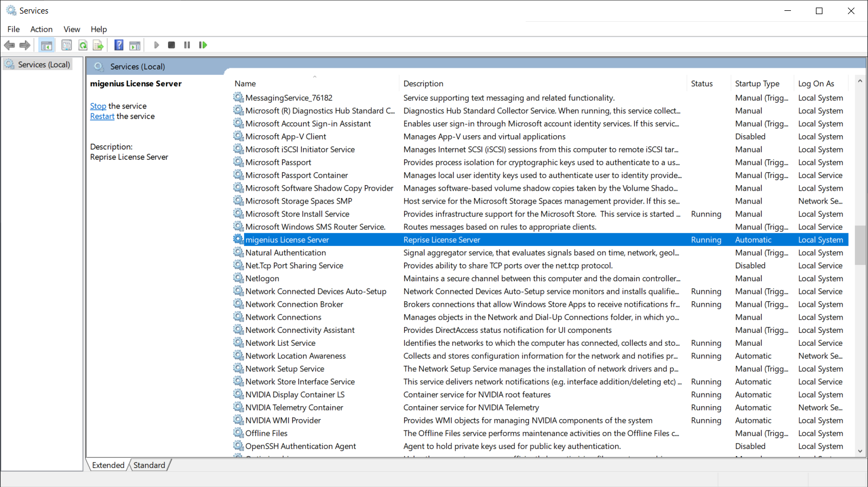868x487 pixels.
Task: Select Network Setup Service row
Action: [x=285, y=369]
